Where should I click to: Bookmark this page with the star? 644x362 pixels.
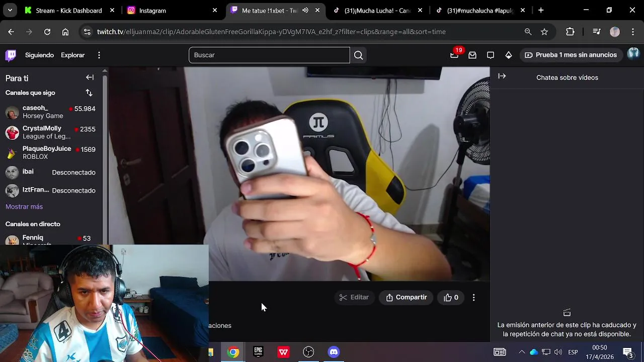(x=544, y=32)
